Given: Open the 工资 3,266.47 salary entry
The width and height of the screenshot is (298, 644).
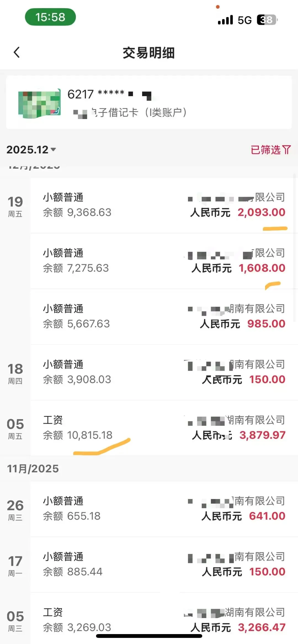Looking at the screenshot, I should pos(164,619).
